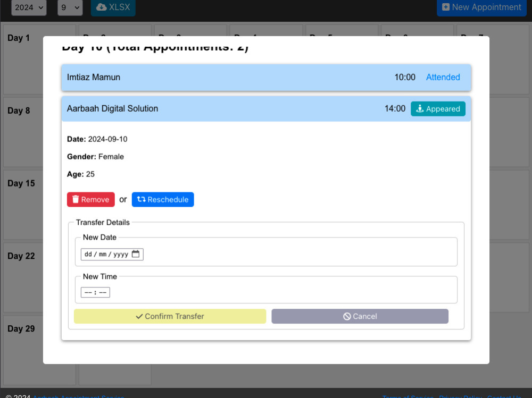Click the Gender Female text
532x398 pixels.
point(95,157)
